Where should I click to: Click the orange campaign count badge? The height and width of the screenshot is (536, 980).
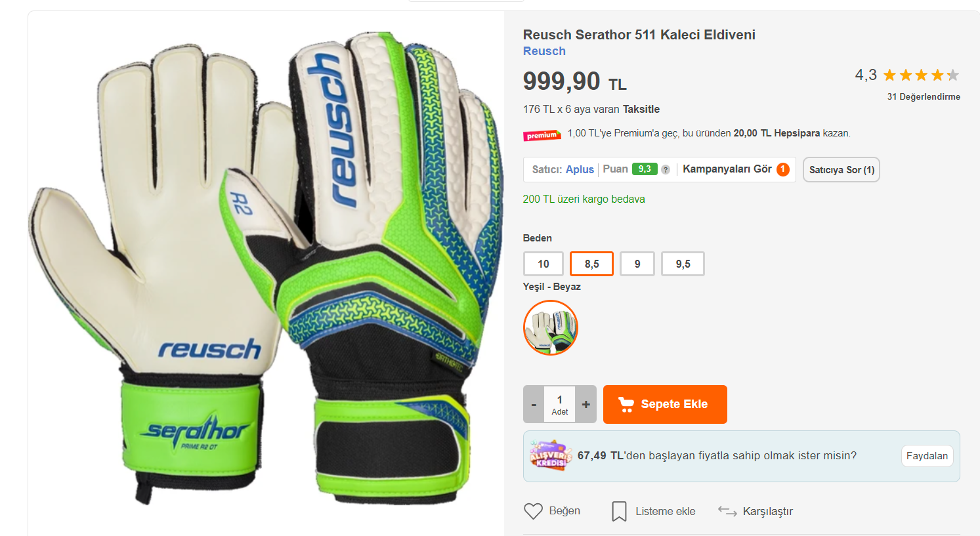(x=783, y=169)
